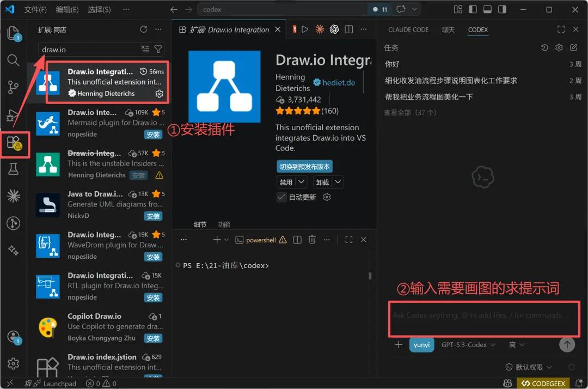Open task 帮我把业务流程图美化一下
Viewport: 588px width, 389px height.
(483, 97)
